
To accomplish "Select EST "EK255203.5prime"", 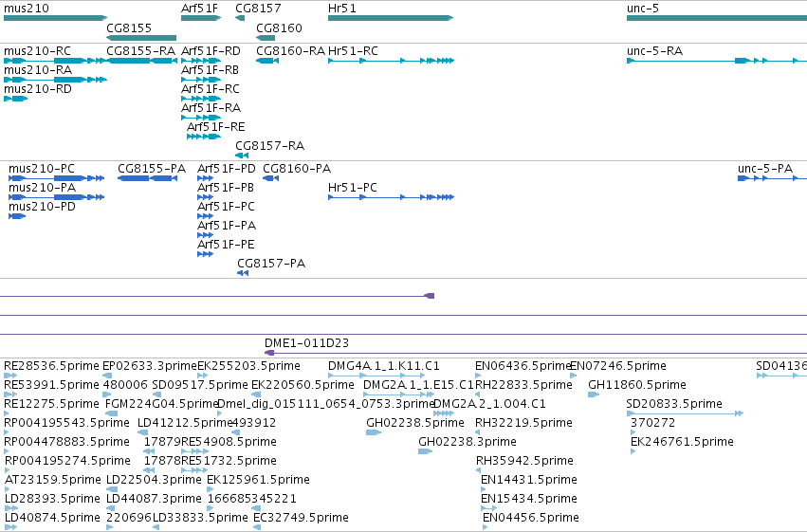I will [248, 366].
